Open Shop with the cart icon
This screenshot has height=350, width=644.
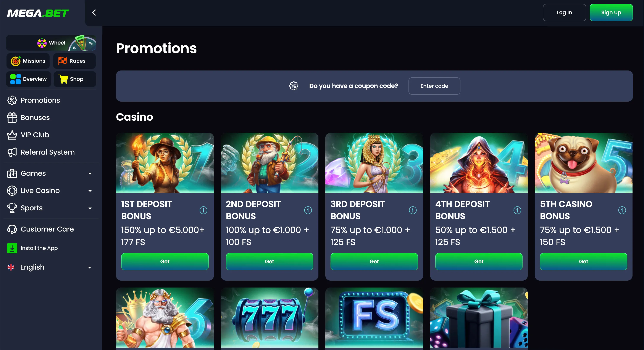point(75,79)
